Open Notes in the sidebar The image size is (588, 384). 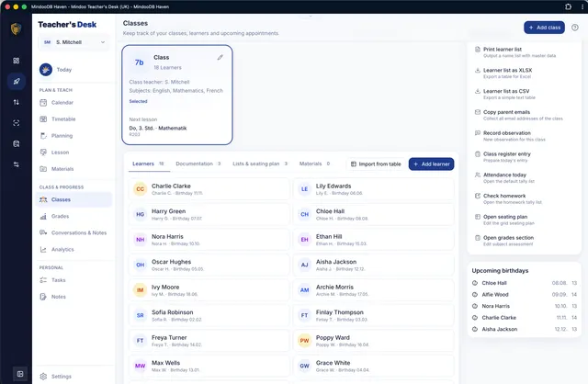[x=73, y=297]
